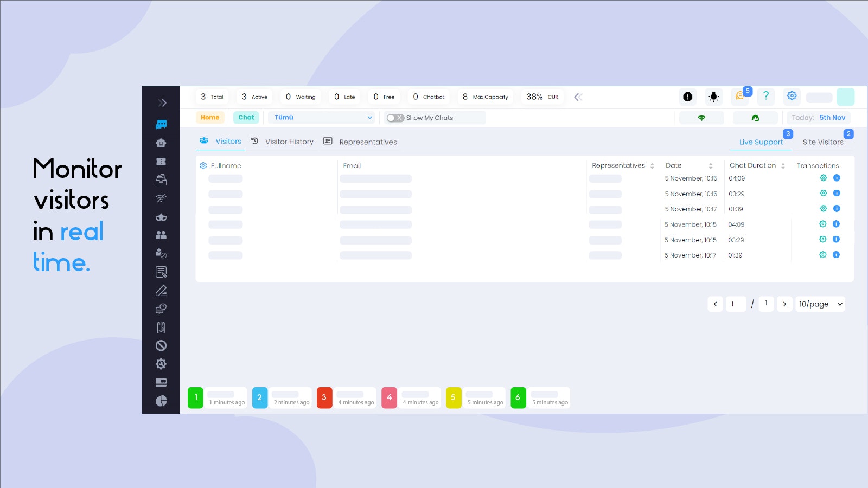Open the Visitors (people) icon in sidebar
The image size is (868, 488).
[161, 235]
